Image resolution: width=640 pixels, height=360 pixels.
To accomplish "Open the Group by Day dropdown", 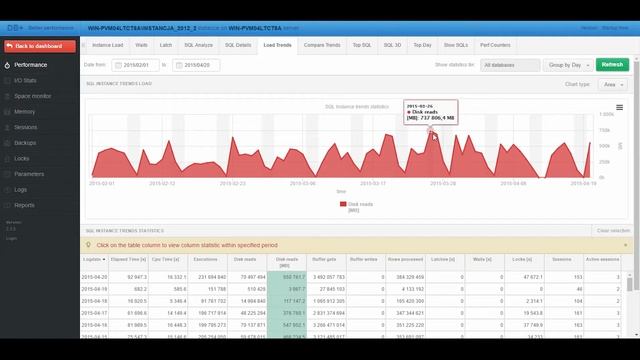I will [x=569, y=65].
